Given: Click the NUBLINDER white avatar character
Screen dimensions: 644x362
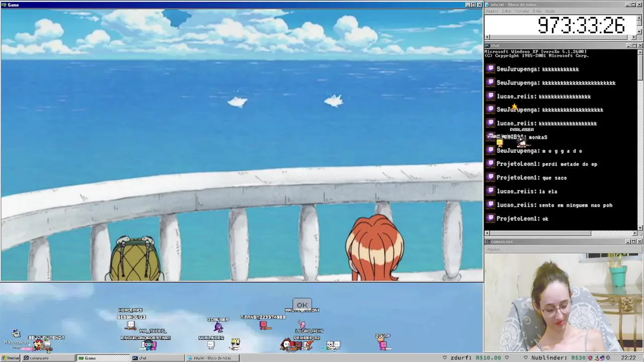Looking at the screenshot, I should [211, 345].
